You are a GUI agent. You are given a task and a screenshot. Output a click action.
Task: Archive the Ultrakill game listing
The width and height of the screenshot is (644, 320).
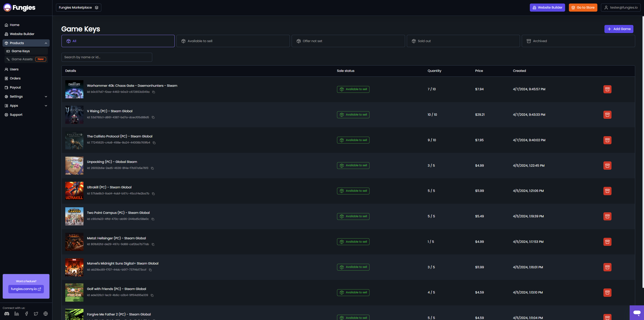click(x=607, y=191)
